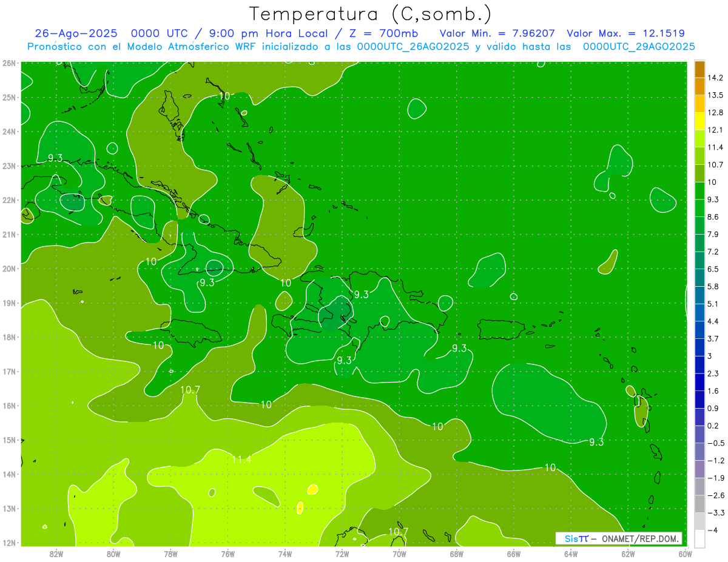Click the 78W longitude axis label
The width and height of the screenshot is (728, 562).
(x=170, y=553)
